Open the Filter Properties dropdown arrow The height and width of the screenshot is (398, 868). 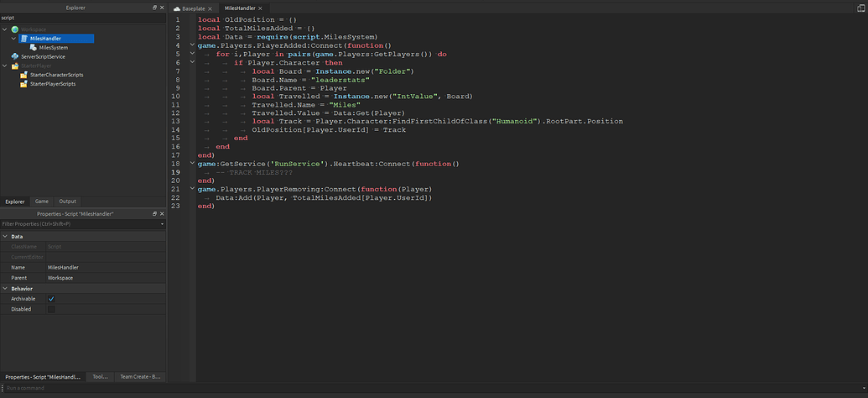click(x=162, y=224)
